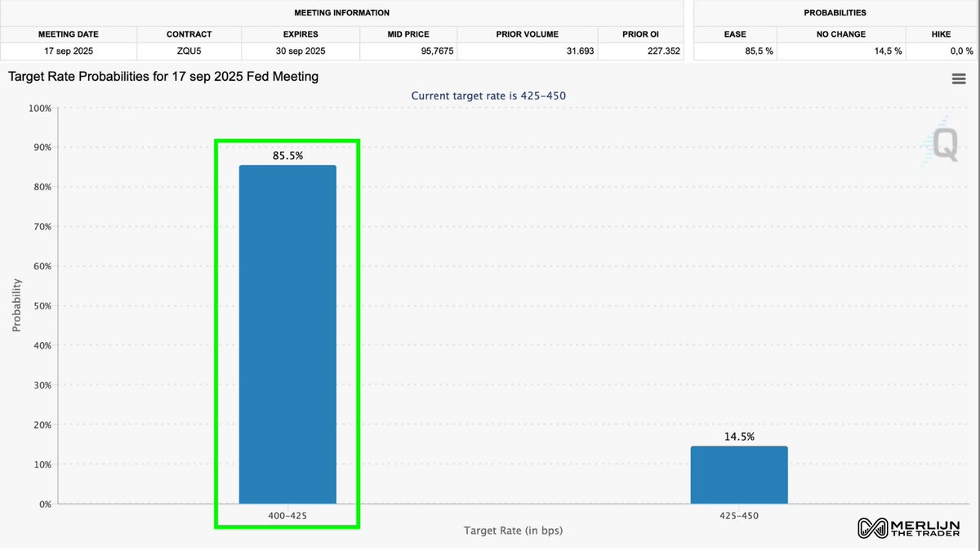Screen dimensions: 980x551
Task: Click the Current target rate is 425-450 text
Action: (488, 96)
